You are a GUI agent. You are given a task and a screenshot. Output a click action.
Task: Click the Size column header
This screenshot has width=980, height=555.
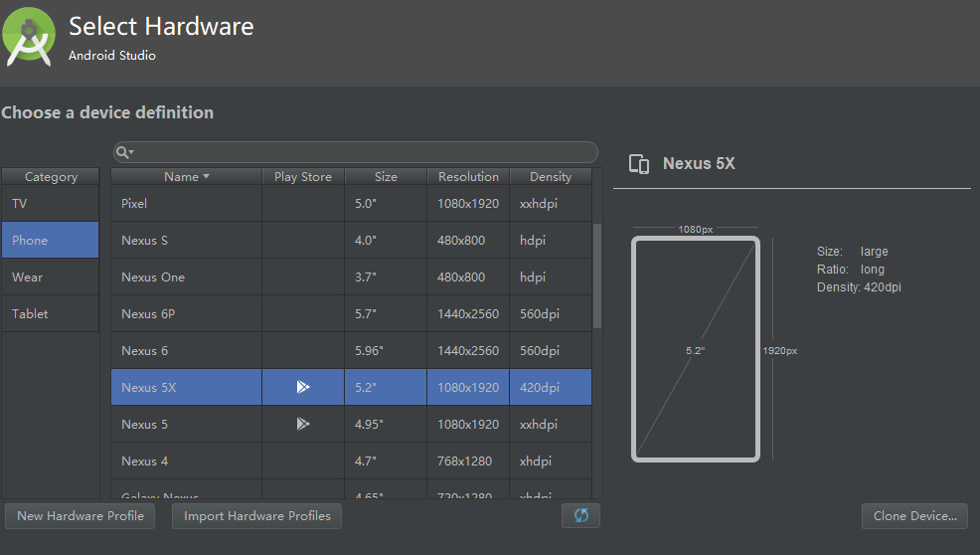[x=386, y=177]
